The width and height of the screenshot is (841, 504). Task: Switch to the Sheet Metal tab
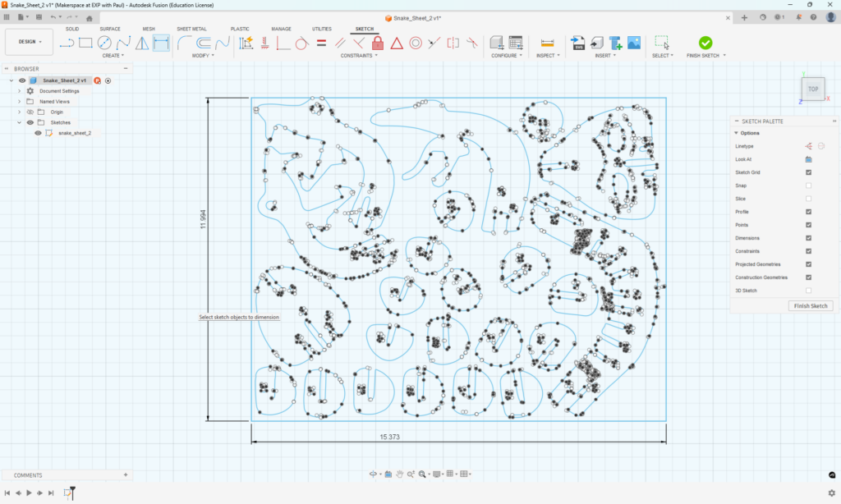point(192,28)
